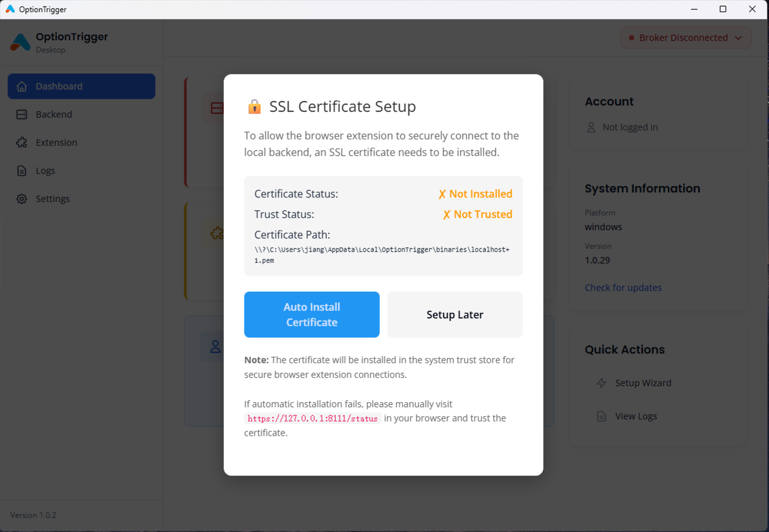Viewport: 769px width, 532px height.
Task: Close the OptionTrigger window
Action: click(752, 9)
